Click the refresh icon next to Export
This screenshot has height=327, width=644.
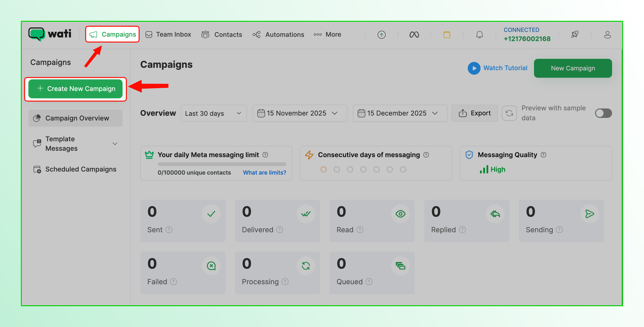tap(509, 113)
